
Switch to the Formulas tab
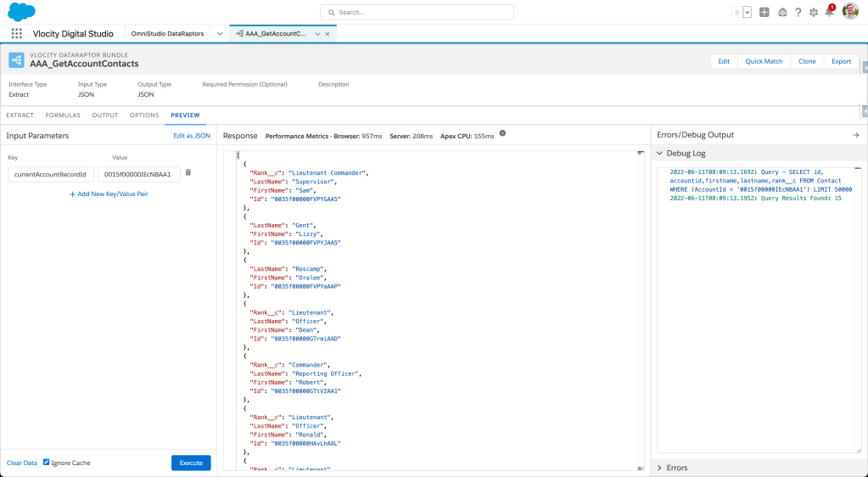(63, 115)
